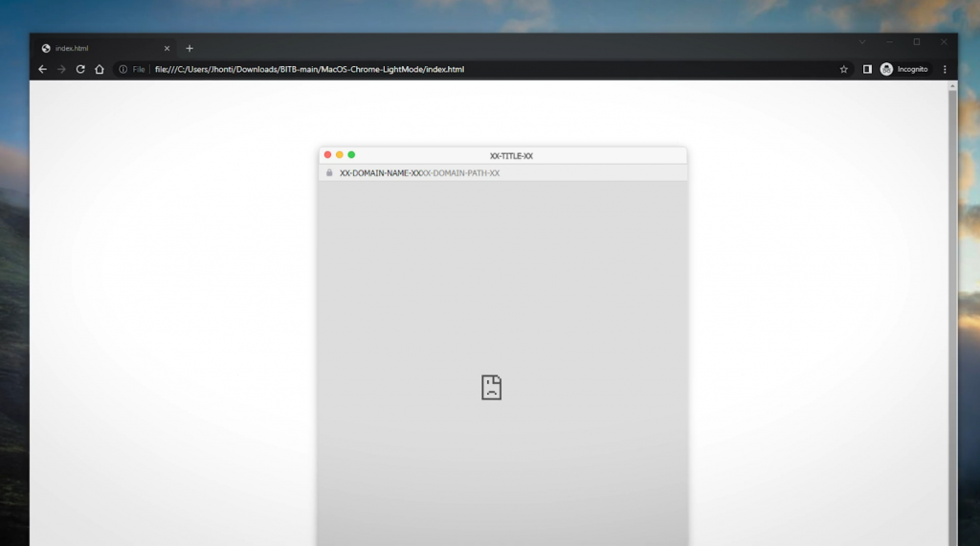The width and height of the screenshot is (980, 546).
Task: Go back with the browser back arrow
Action: (42, 69)
